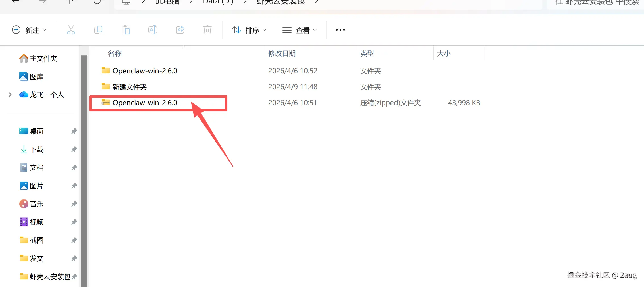Click 此电脑 in the breadcrumb bar
The width and height of the screenshot is (644, 287).
[x=167, y=2]
